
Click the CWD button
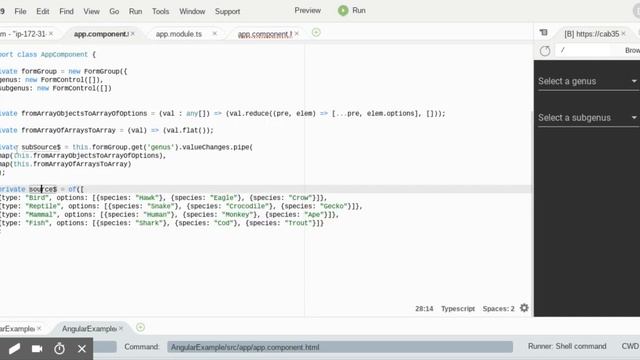click(x=631, y=346)
